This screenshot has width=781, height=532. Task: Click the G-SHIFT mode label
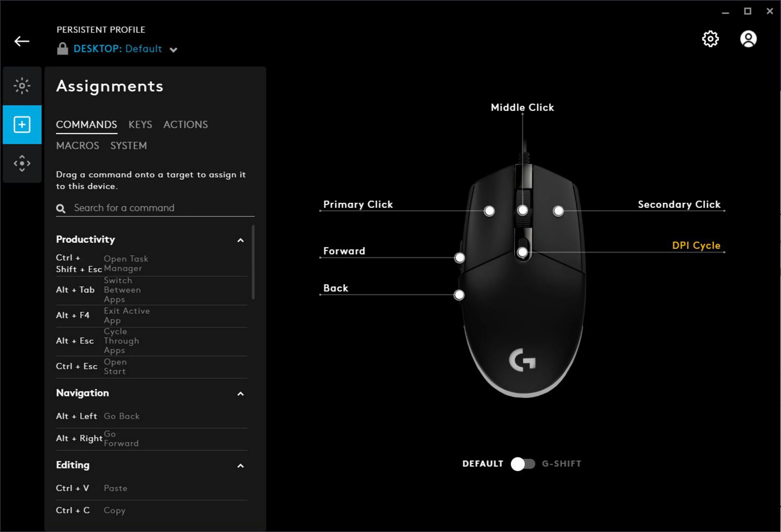[562, 464]
